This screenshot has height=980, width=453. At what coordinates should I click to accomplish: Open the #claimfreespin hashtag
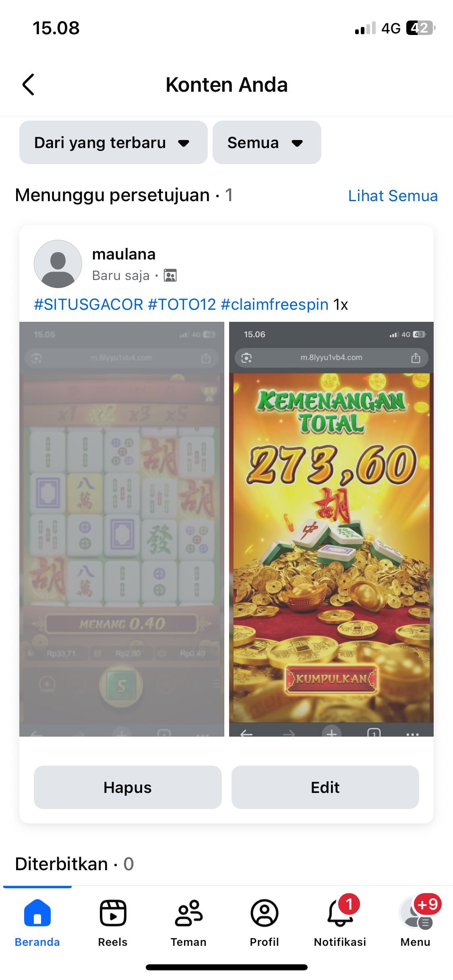pos(275,305)
